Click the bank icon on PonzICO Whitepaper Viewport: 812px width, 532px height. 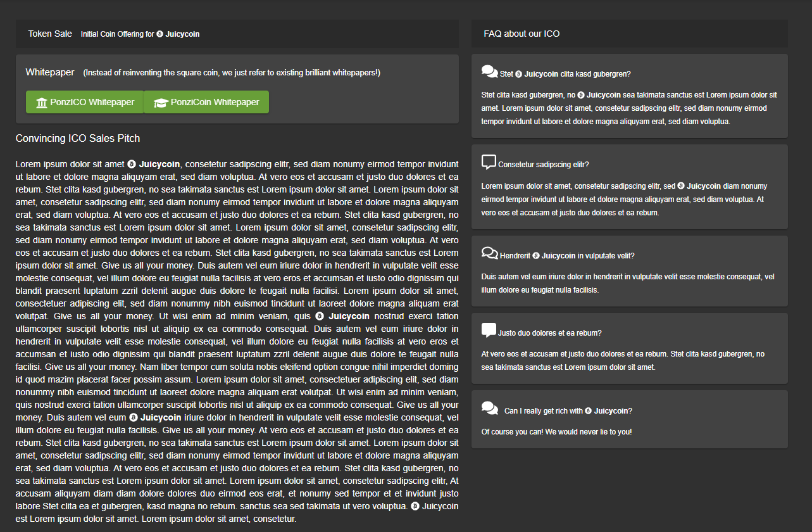coord(42,103)
